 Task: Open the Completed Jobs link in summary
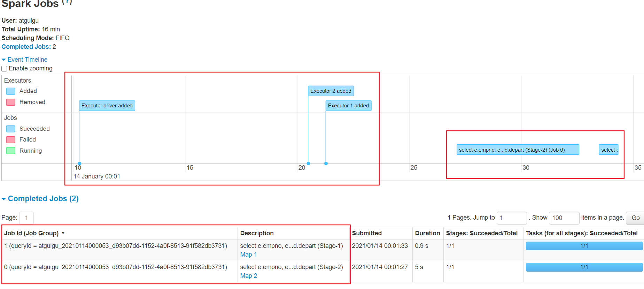point(26,47)
